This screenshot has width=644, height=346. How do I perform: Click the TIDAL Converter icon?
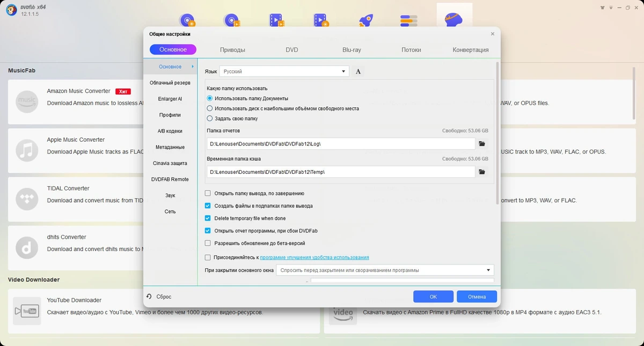[27, 198]
